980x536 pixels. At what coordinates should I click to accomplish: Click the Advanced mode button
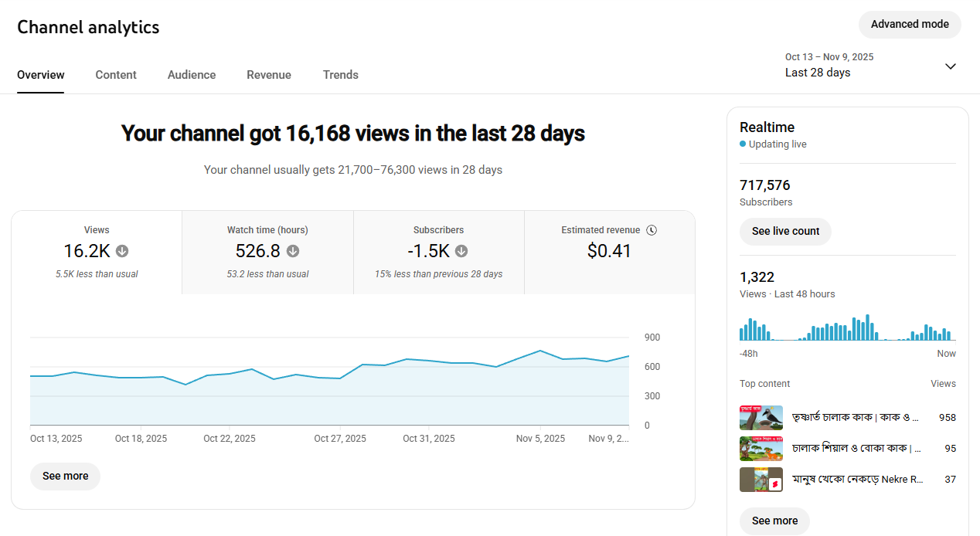pyautogui.click(x=910, y=24)
